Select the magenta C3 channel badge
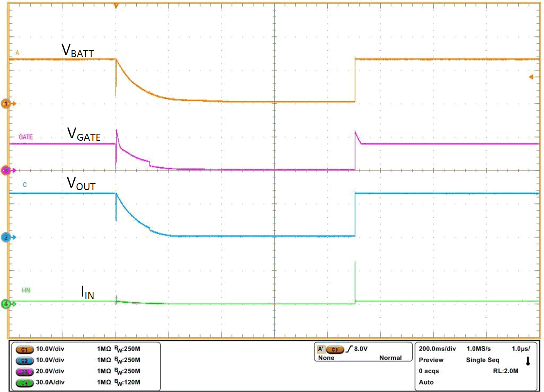The image size is (544, 392). (24, 372)
